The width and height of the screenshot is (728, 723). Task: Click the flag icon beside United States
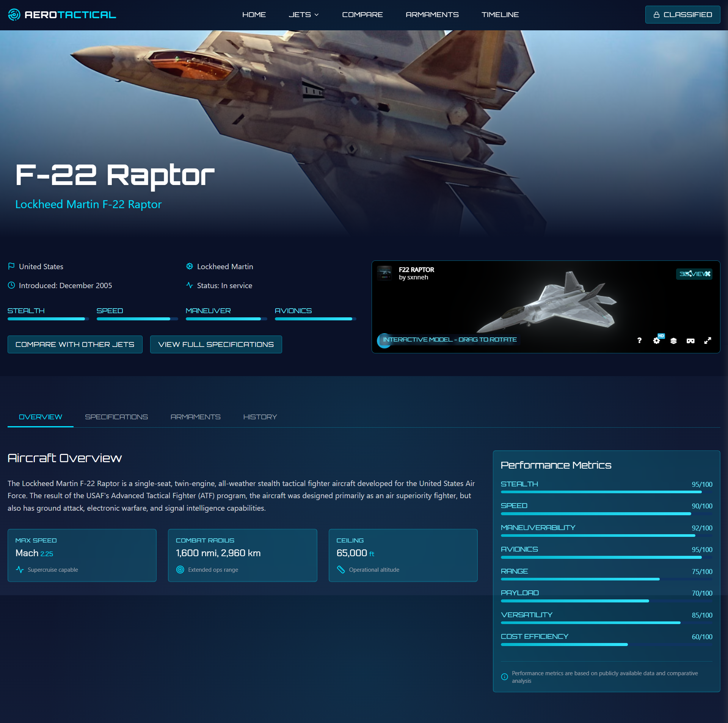point(11,266)
